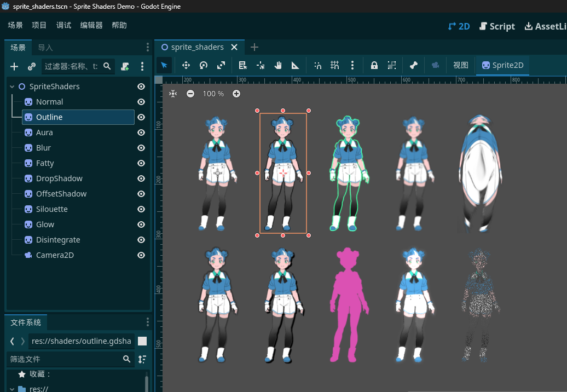Select the Pan hand tool
Screen dimensions: 567x392
(278, 65)
